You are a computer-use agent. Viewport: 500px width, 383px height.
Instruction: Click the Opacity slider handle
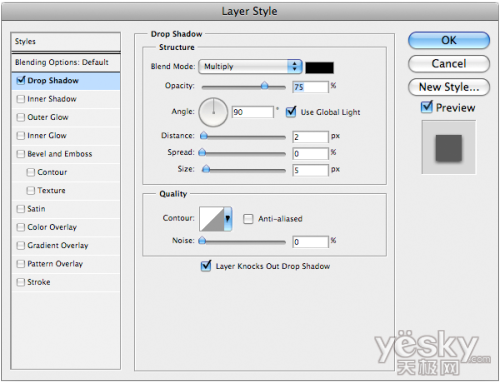pyautogui.click(x=264, y=86)
